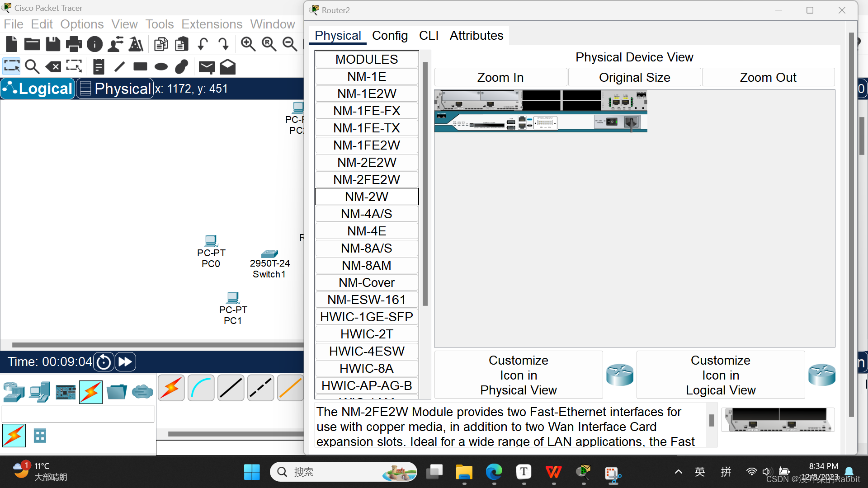The height and width of the screenshot is (488, 868).
Task: Choose the Draw Ellipse tool
Action: [x=161, y=67]
